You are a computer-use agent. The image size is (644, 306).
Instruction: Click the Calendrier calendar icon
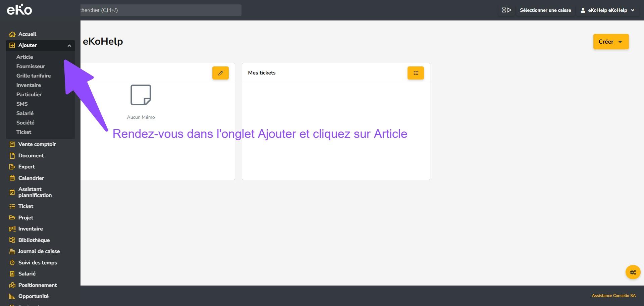point(12,178)
